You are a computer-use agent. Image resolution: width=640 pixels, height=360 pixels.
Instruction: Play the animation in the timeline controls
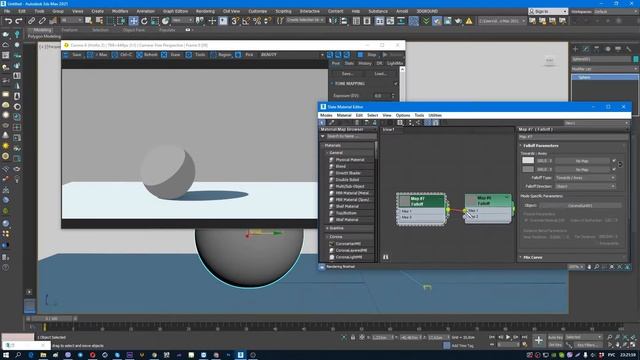tap(508, 337)
